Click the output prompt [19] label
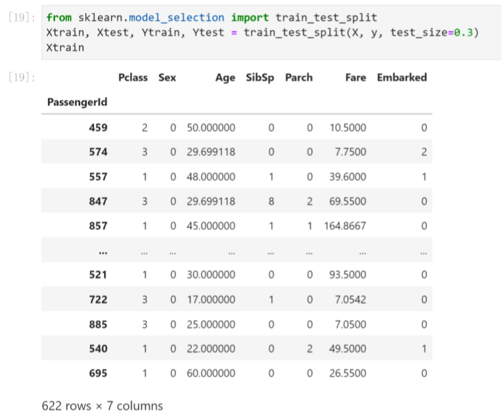The width and height of the screenshot is (504, 420). pyautogui.click(x=22, y=78)
